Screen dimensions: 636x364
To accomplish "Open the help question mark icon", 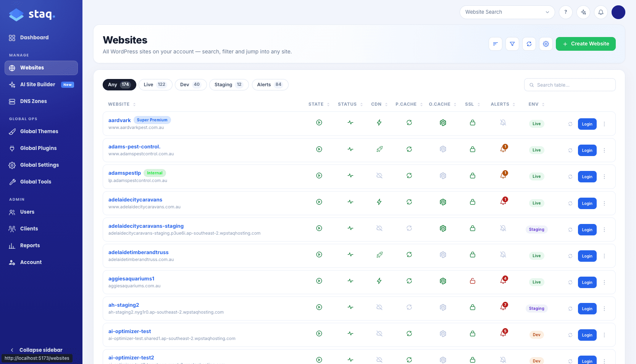I will coord(565,12).
